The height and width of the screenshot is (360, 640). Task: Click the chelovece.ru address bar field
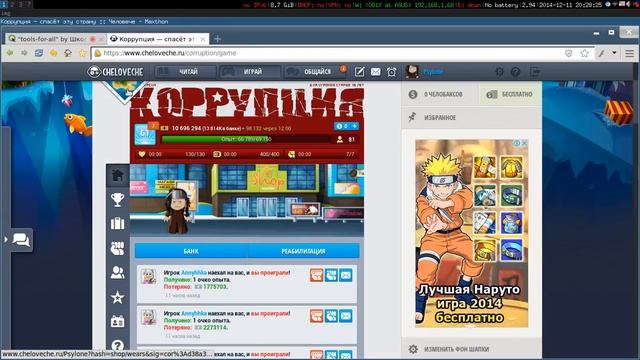(x=327, y=53)
